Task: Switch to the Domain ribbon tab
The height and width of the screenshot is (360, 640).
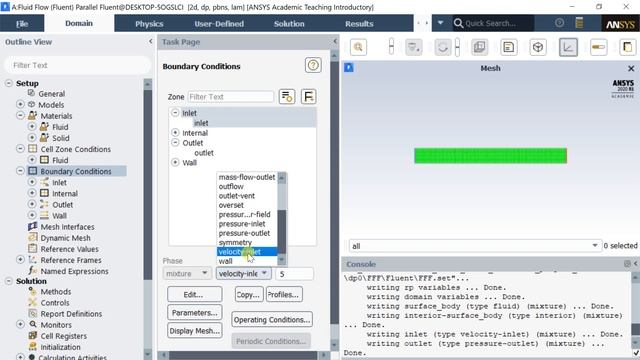Action: 79,24
